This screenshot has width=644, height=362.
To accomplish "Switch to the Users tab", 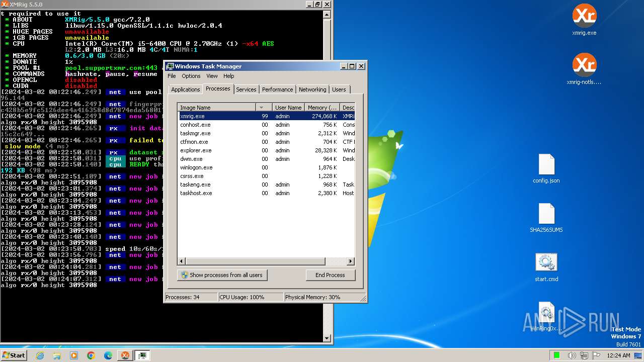I will pos(339,89).
